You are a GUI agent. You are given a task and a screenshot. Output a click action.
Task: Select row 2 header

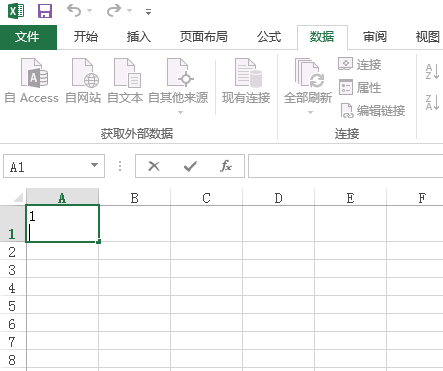pos(13,251)
